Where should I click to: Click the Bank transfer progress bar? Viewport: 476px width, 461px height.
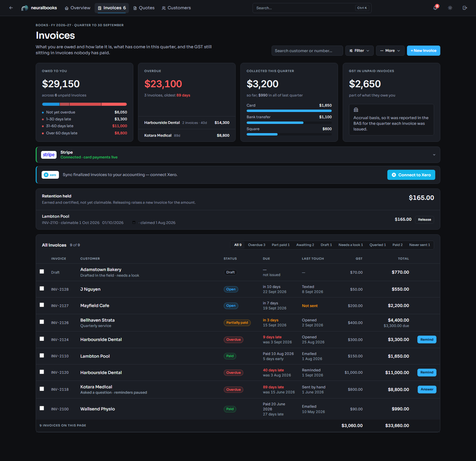[x=289, y=123]
